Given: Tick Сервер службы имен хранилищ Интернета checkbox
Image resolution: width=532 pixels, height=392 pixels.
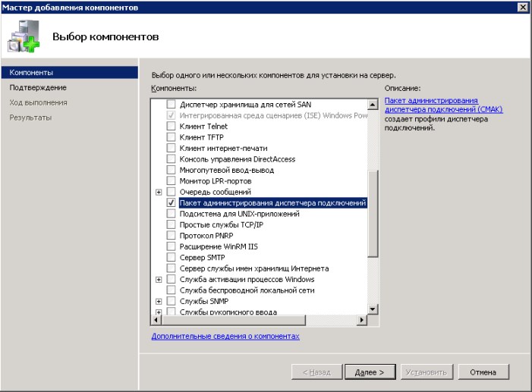Looking at the screenshot, I should [x=171, y=268].
